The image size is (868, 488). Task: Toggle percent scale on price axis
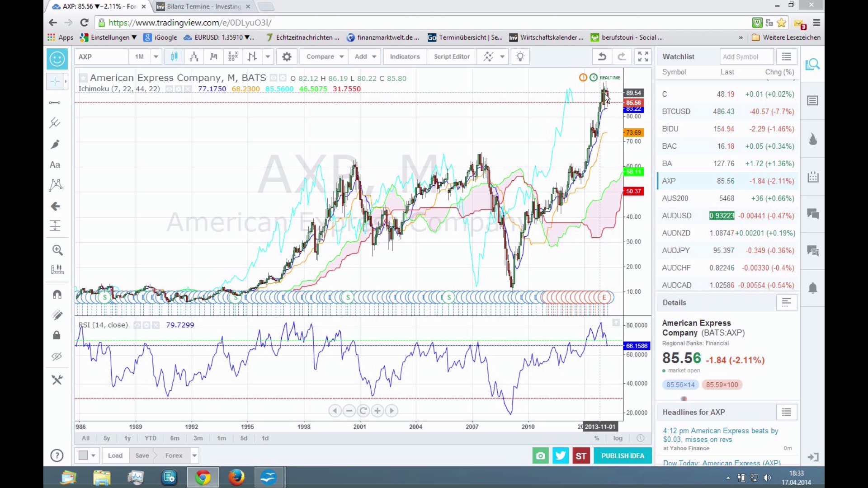pyautogui.click(x=597, y=438)
